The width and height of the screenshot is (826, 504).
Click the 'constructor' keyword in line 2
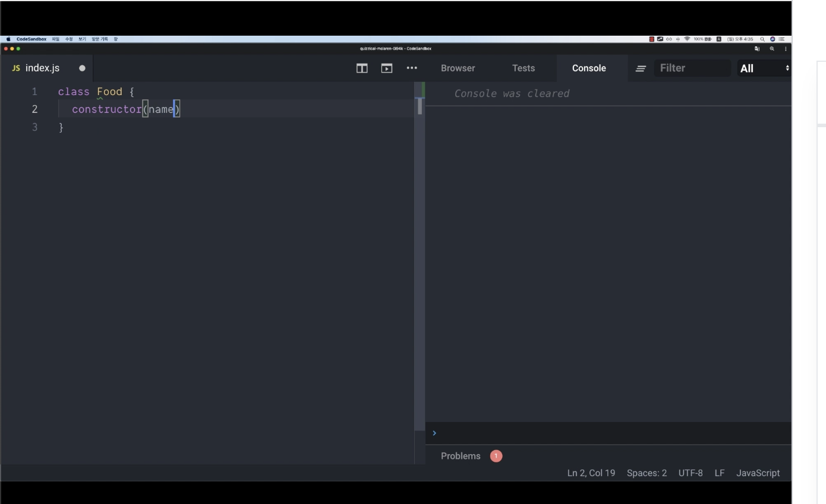[107, 109]
